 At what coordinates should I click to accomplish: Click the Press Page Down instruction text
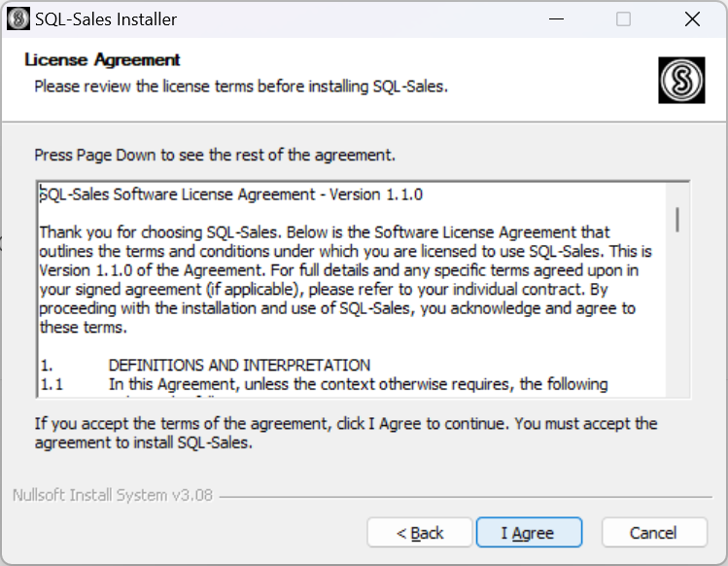215,155
